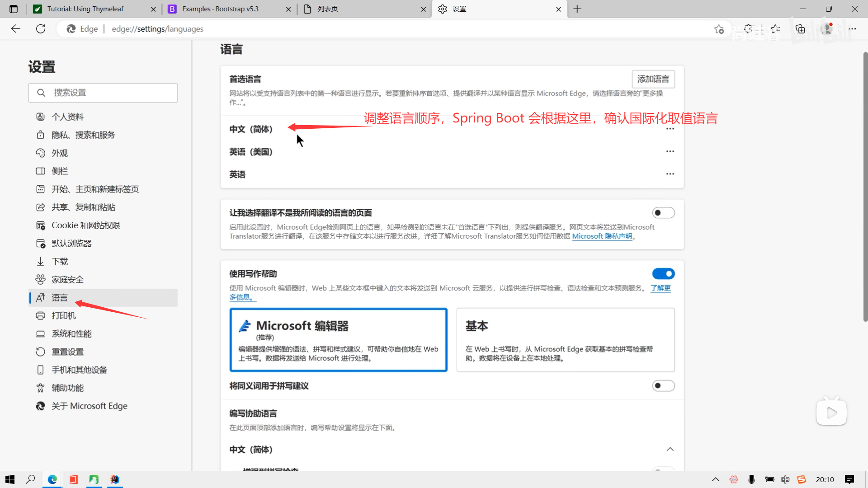This screenshot has width=868, height=488.
Task: Select the 基本 spell check option card
Action: click(x=565, y=340)
